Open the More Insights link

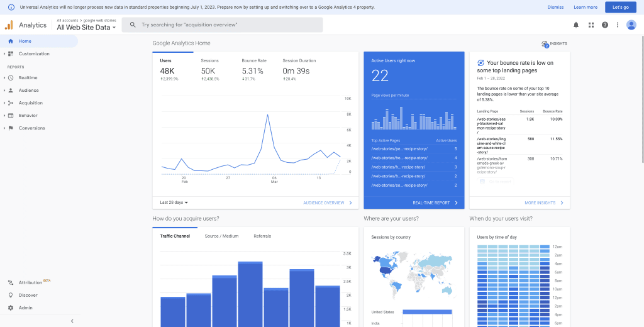(540, 203)
